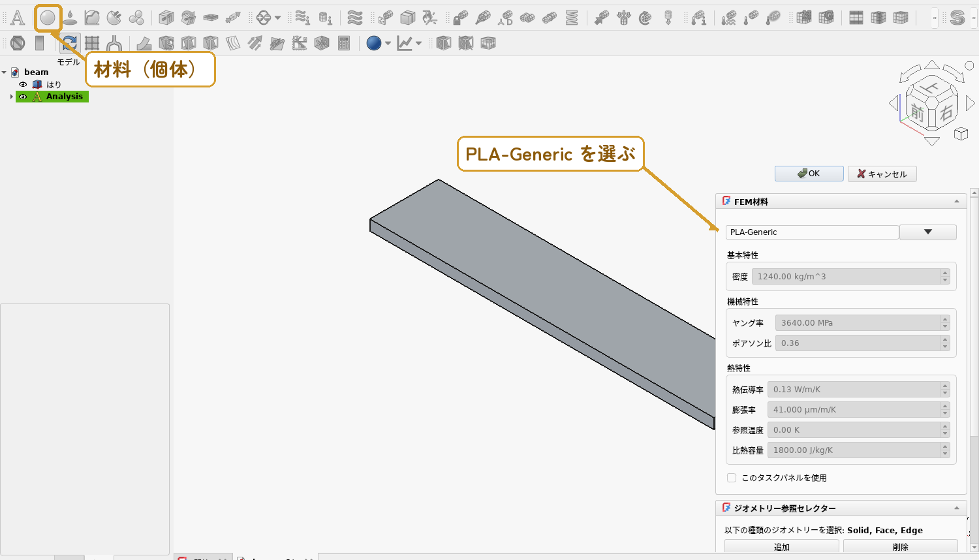This screenshot has height=560, width=979.
Task: Open the PLA-Generic material dropdown arrow
Action: coord(928,232)
